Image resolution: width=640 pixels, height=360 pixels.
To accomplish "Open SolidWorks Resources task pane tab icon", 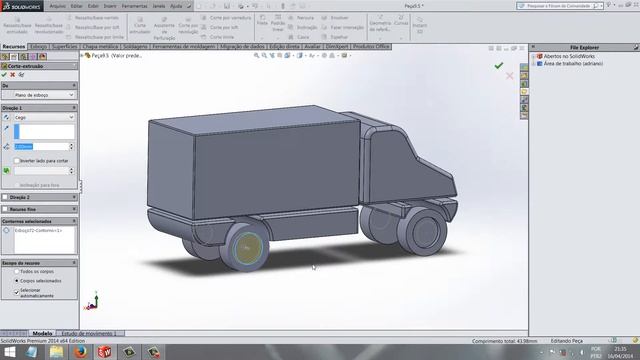I will [524, 67].
